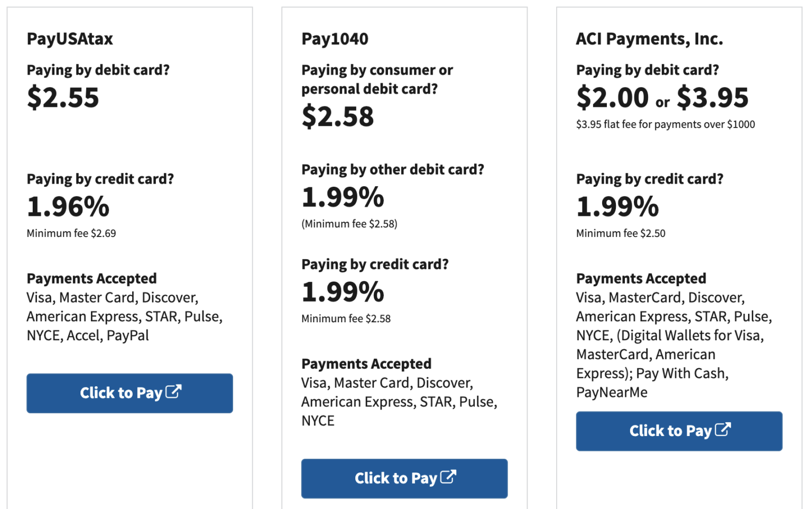Screen dimensions: 812x509
Task: Click the Payments Accepted list under PayUSAtax
Action: (125, 316)
